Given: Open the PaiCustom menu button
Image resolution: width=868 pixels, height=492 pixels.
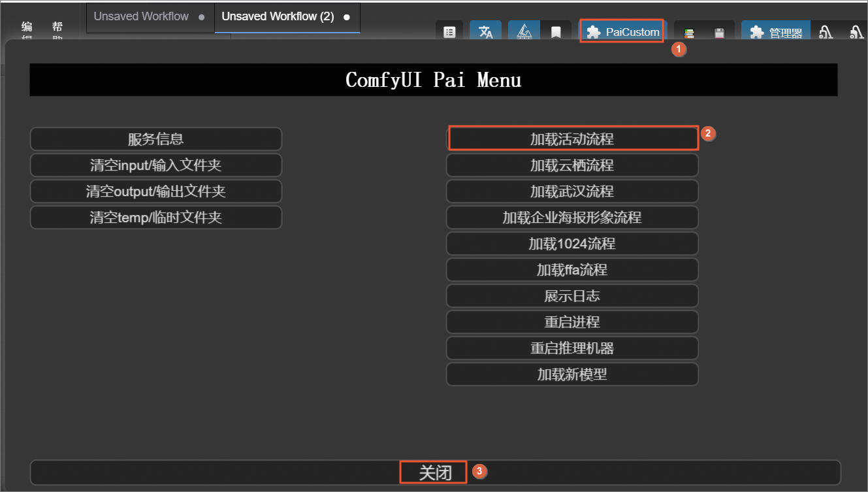Looking at the screenshot, I should coord(622,31).
